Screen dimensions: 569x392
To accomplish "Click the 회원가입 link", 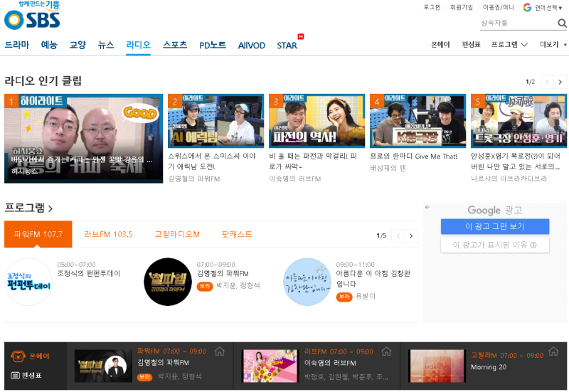I will [462, 7].
